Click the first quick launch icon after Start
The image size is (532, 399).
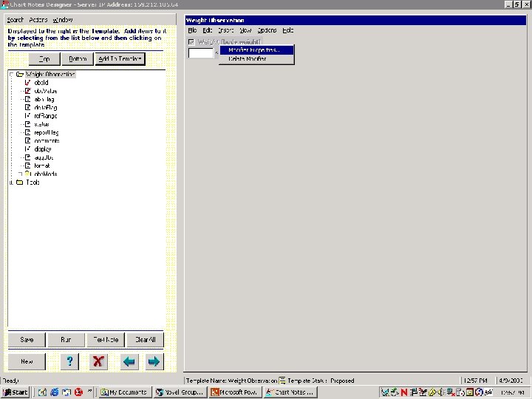[x=42, y=392]
